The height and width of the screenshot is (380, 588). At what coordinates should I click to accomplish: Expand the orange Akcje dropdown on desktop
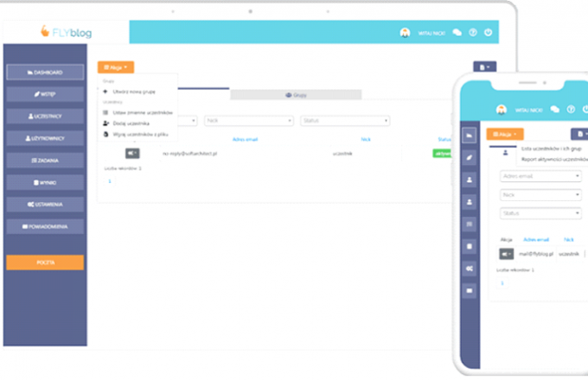point(115,66)
